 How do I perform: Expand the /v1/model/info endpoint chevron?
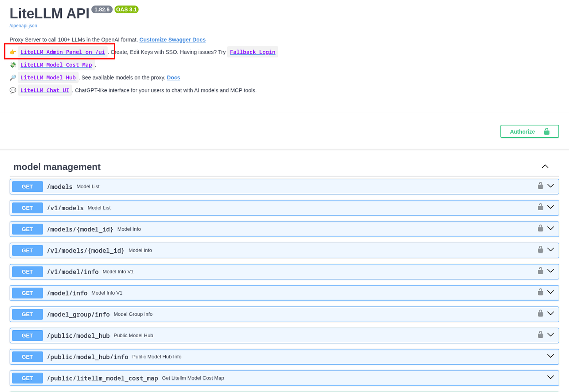point(551,271)
